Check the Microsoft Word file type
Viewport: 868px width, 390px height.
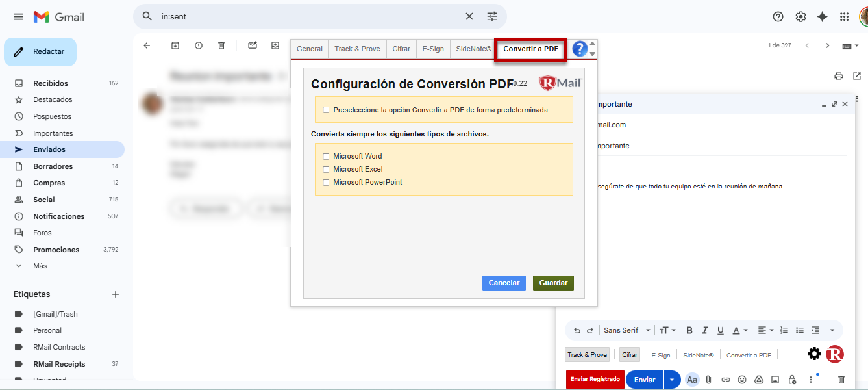326,157
